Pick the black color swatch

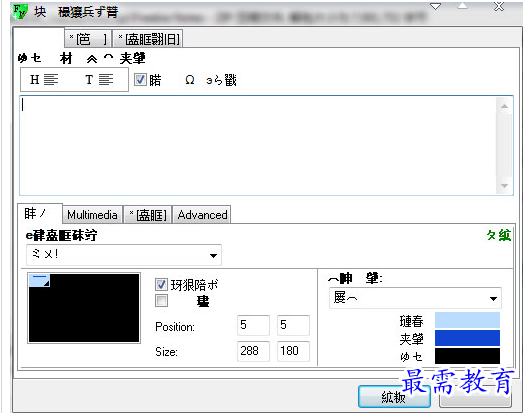(467, 356)
